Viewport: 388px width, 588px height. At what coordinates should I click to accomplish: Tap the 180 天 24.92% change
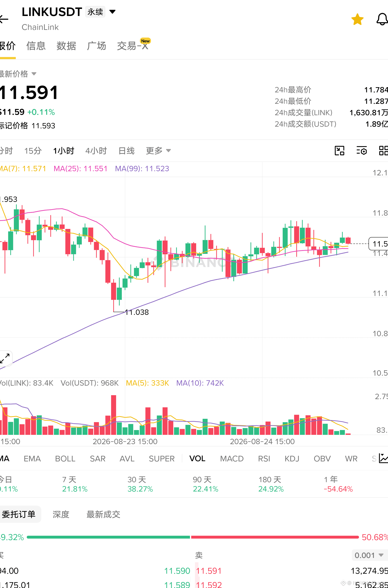click(271, 484)
